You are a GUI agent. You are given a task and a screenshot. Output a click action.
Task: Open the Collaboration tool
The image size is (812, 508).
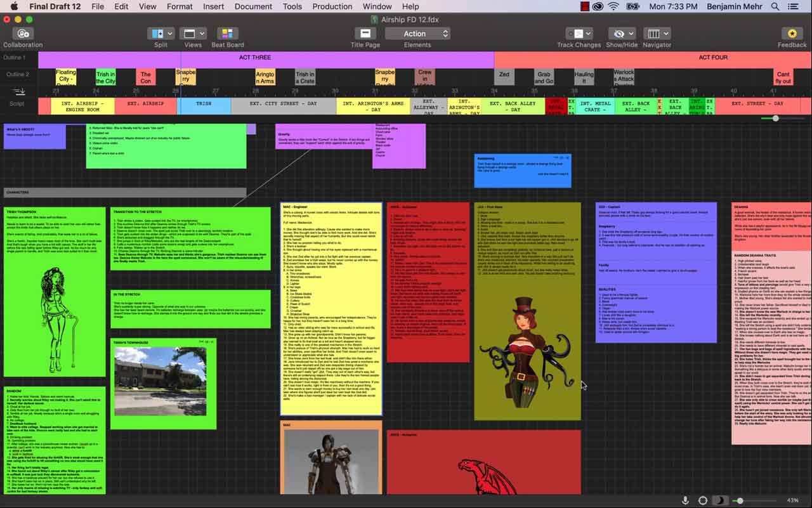[23, 34]
